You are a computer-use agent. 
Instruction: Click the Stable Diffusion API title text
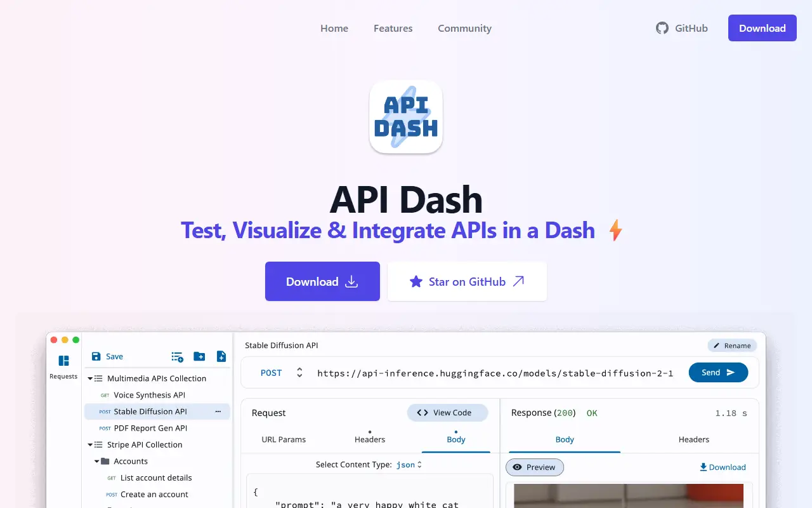[x=282, y=345]
